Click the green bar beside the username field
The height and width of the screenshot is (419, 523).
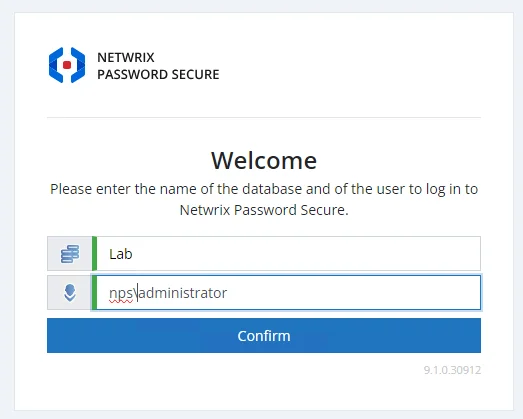pyautogui.click(x=94, y=293)
